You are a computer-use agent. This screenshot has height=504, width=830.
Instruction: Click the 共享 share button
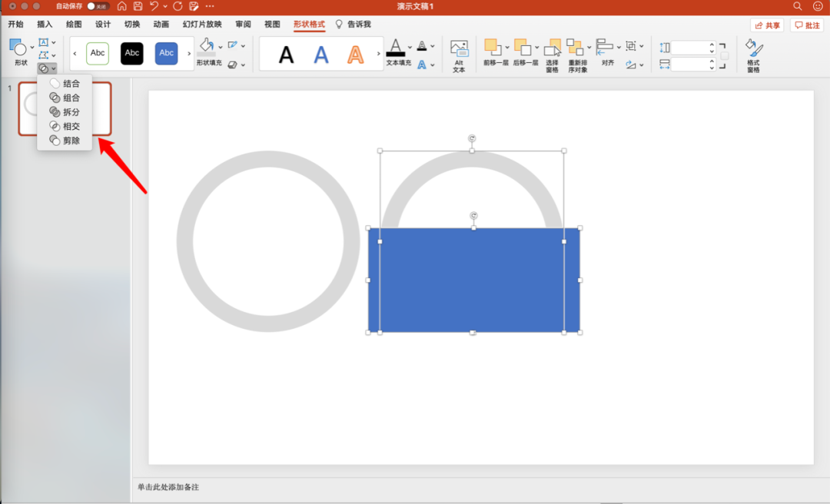point(767,25)
